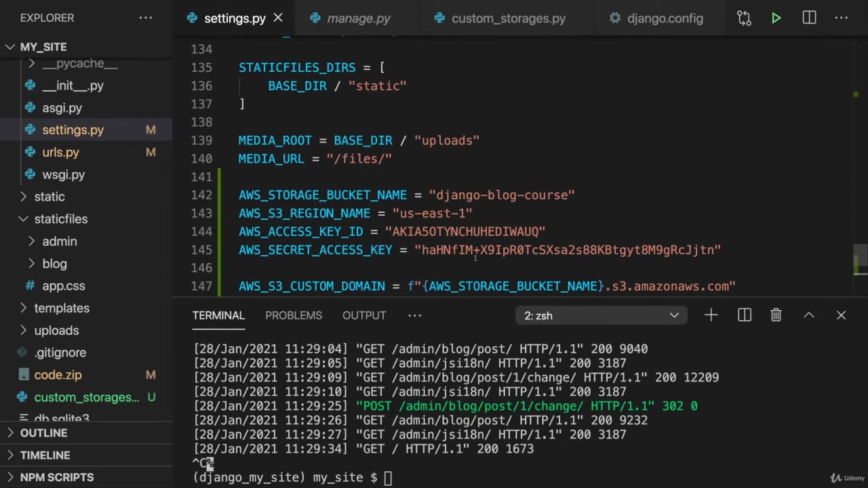The height and width of the screenshot is (488, 868).
Task: Expand the templates folder
Action: 23,308
